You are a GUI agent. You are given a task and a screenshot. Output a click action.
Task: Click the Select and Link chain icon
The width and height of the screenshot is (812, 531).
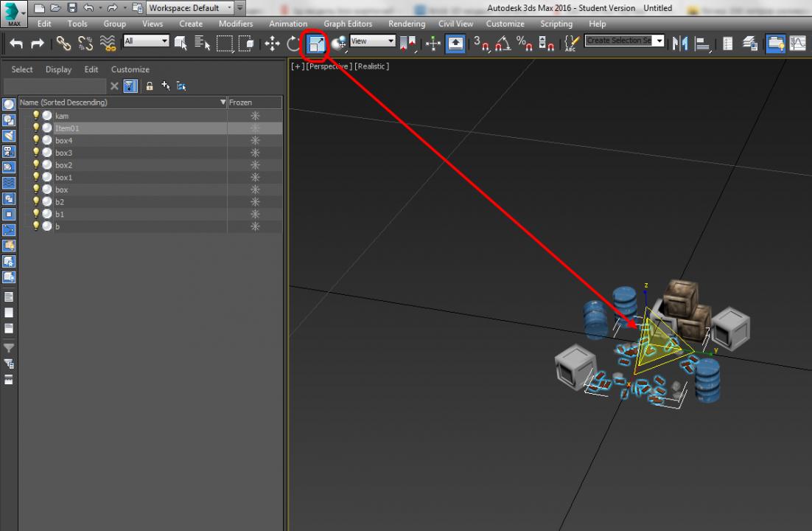64,44
